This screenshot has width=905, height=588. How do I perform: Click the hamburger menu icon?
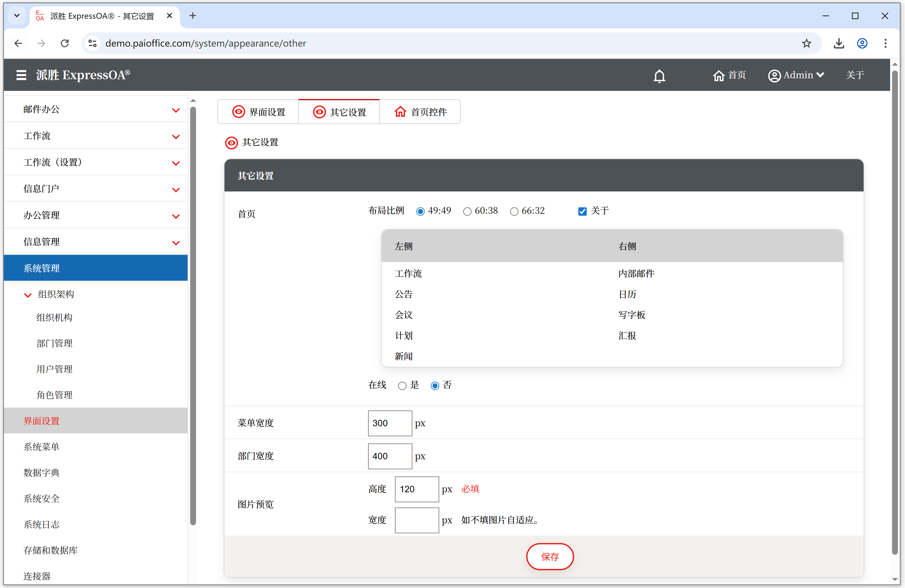click(x=21, y=75)
